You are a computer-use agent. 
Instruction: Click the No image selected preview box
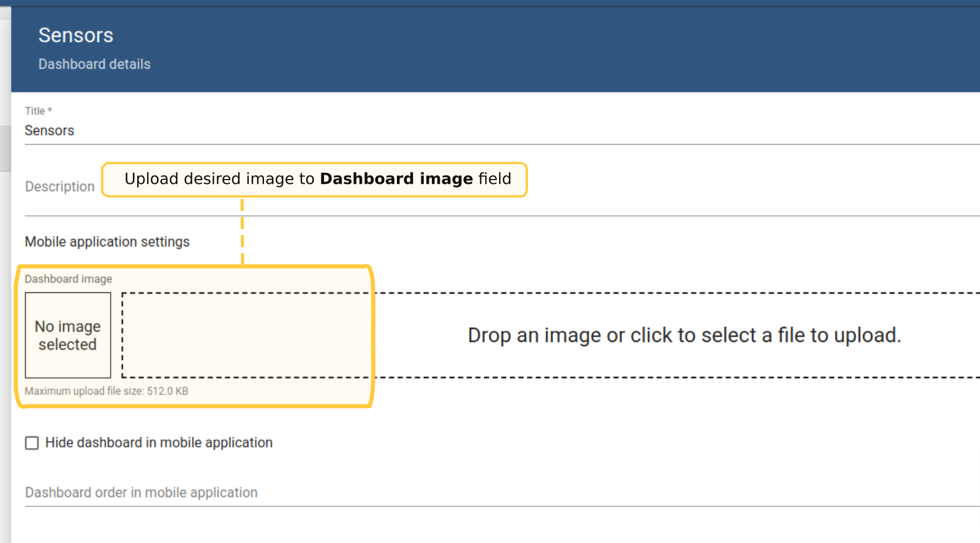click(x=68, y=335)
